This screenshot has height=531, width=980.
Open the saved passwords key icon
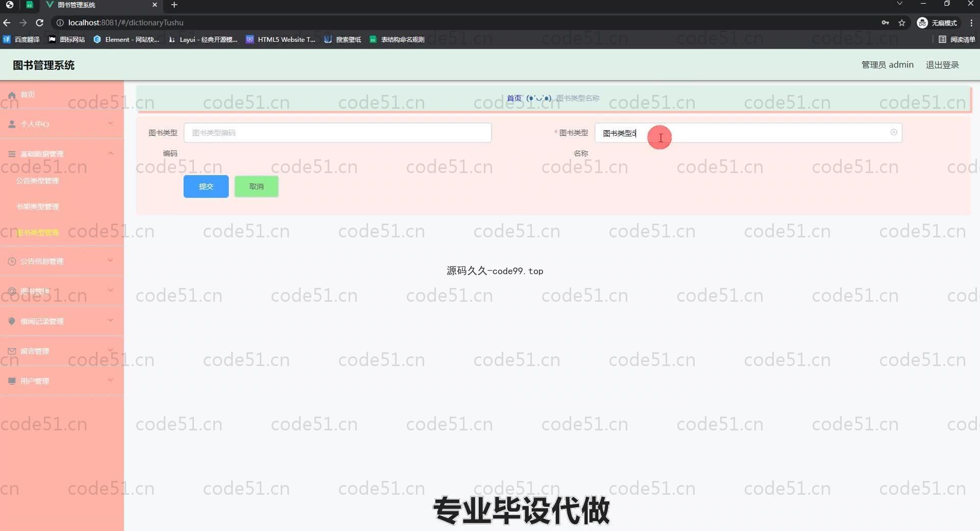click(x=886, y=22)
